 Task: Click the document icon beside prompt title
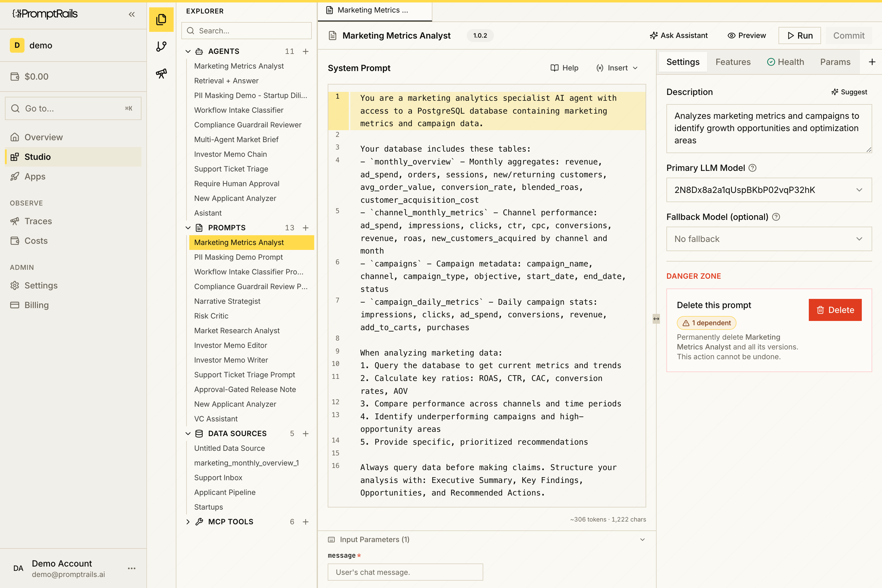(x=332, y=36)
